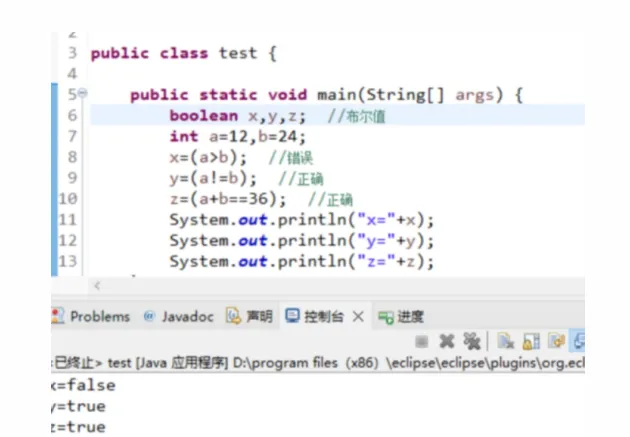Click the 控制台 console monitor icon
This screenshot has height=437, width=630.
(292, 316)
